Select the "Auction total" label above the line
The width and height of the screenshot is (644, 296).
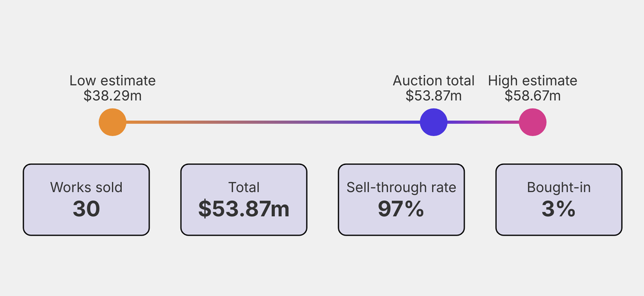433,81
